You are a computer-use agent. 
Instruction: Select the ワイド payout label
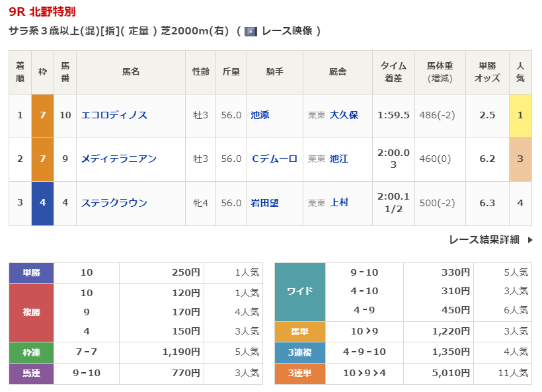coord(300,291)
